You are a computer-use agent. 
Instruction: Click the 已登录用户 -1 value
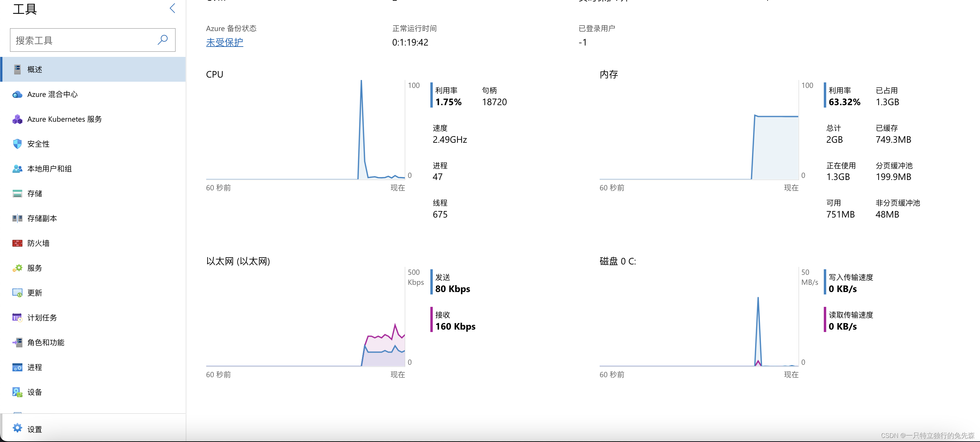coord(582,42)
